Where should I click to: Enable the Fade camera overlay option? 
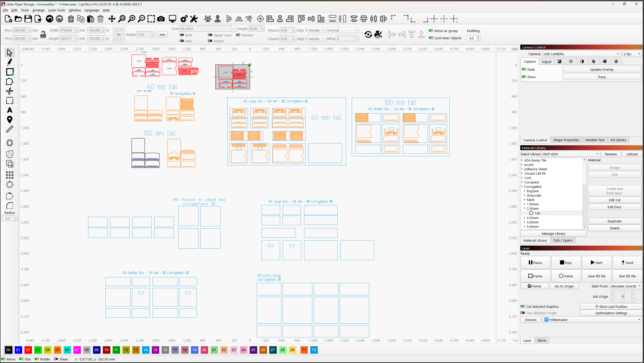pos(524,69)
